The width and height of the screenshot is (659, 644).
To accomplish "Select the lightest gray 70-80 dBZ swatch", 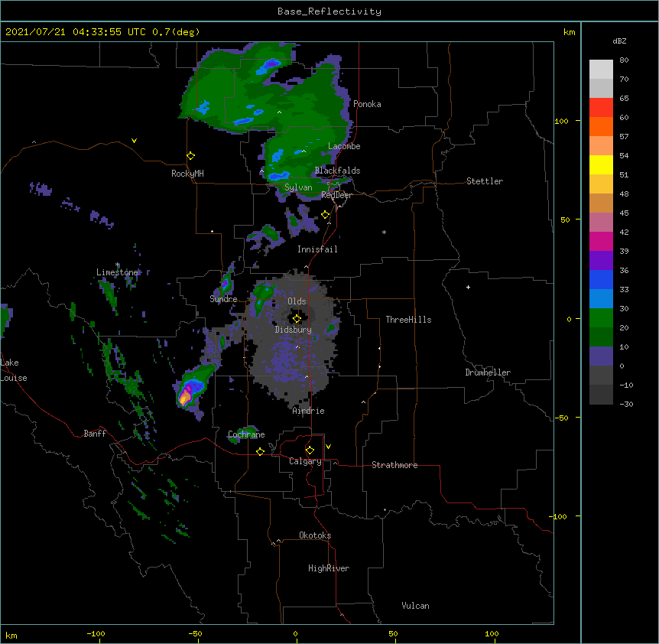I will pos(601,70).
